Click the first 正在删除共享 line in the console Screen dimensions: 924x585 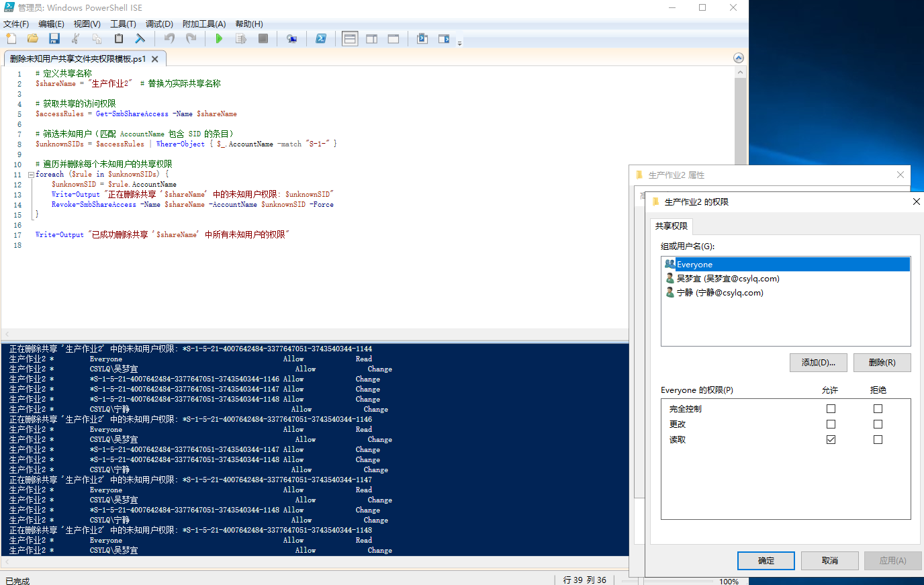(191, 349)
